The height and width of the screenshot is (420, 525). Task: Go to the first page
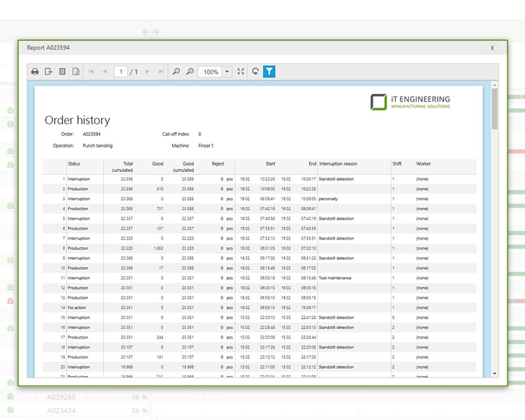pyautogui.click(x=91, y=72)
